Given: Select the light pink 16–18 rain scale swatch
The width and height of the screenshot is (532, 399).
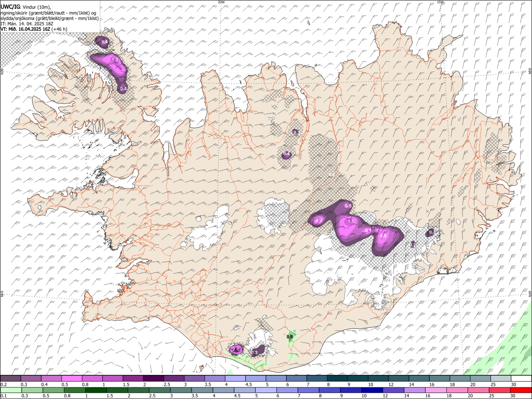Looking at the screenshot, I should (436, 390).
